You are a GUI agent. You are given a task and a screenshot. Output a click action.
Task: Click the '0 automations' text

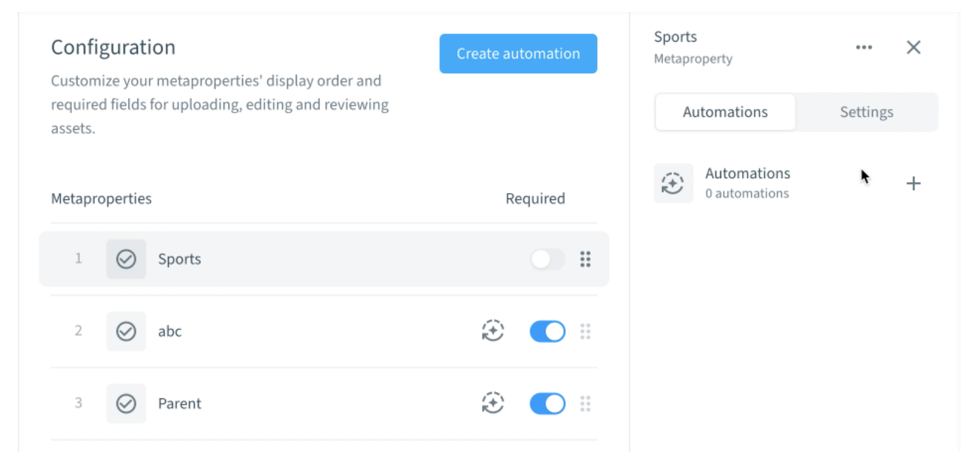tap(747, 193)
